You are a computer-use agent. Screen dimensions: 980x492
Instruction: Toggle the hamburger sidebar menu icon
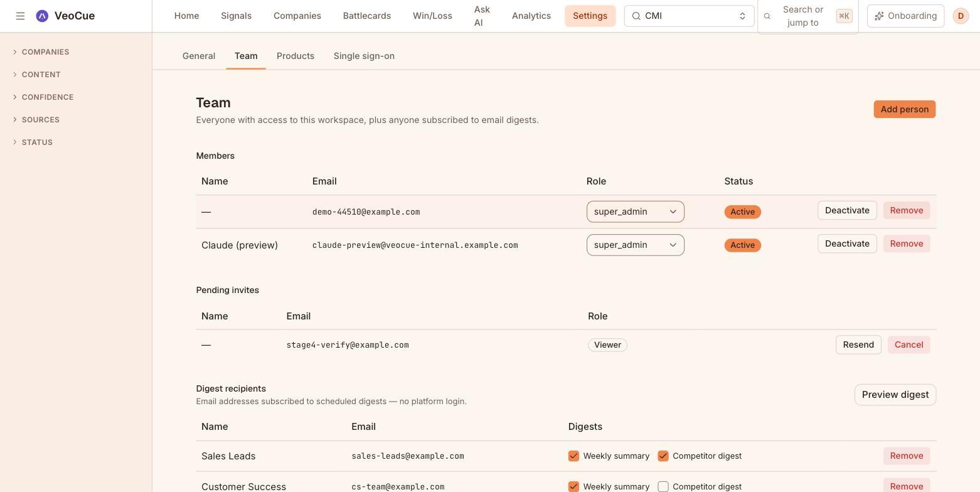tap(20, 16)
